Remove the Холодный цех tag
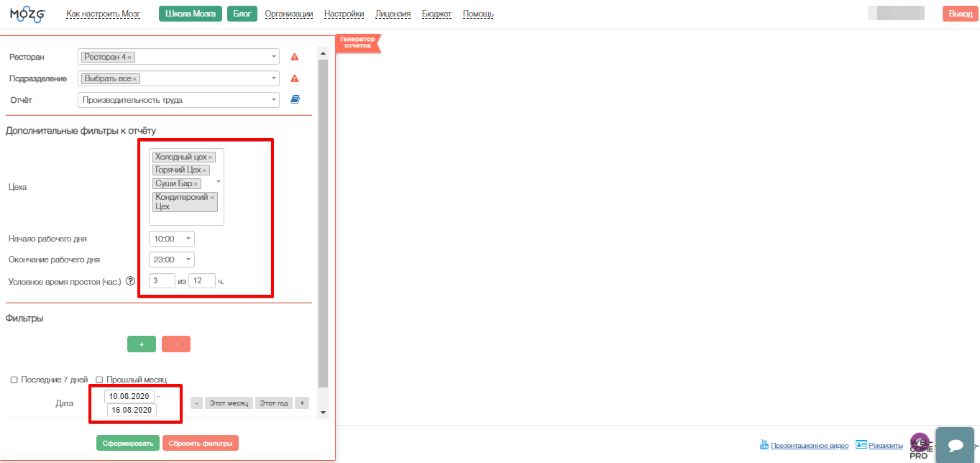 tap(210, 157)
